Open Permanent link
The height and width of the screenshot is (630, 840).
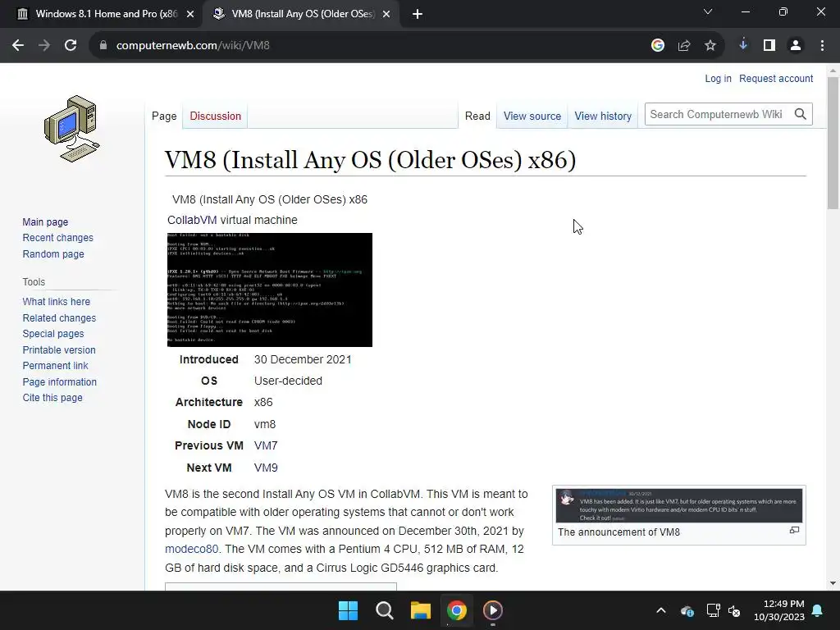pyautogui.click(x=55, y=366)
